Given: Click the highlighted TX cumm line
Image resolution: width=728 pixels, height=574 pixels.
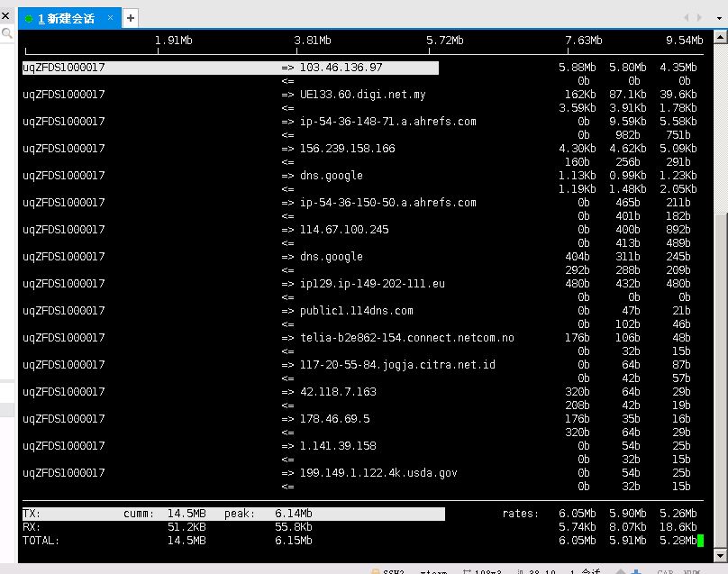Looking at the screenshot, I should point(232,514).
